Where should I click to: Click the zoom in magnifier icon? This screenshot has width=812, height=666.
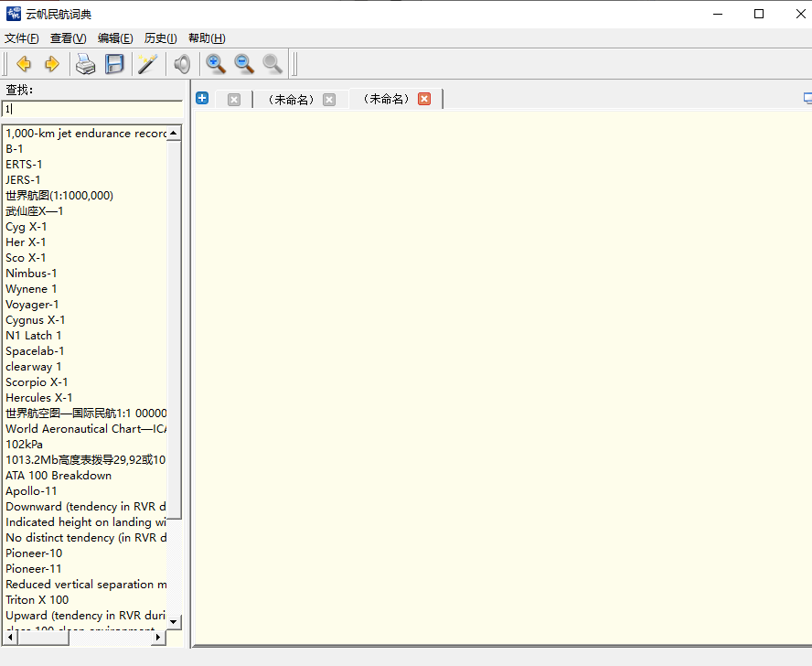(x=216, y=64)
